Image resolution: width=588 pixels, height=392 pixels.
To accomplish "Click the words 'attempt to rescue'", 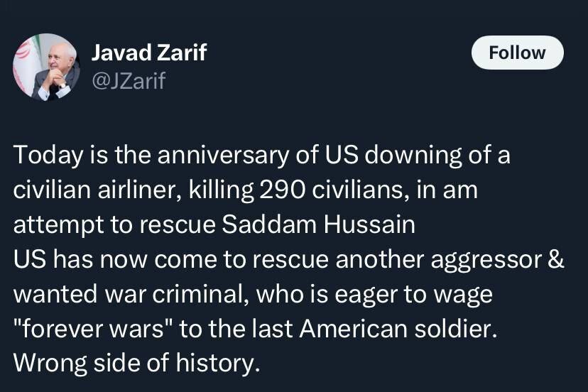I will click(114, 224).
